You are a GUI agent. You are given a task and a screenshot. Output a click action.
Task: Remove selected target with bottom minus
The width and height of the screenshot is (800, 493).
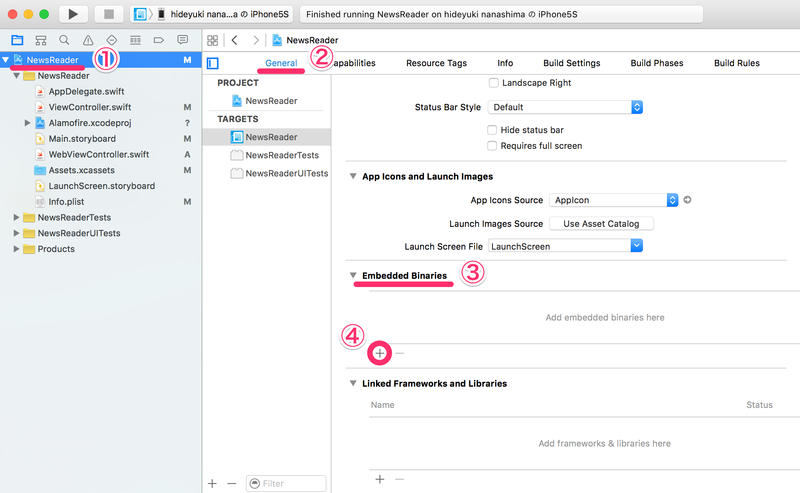pyautogui.click(x=232, y=483)
